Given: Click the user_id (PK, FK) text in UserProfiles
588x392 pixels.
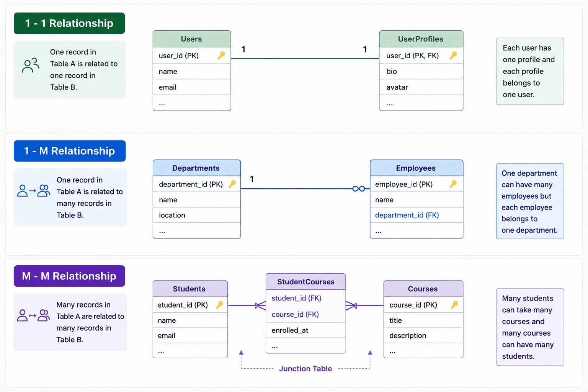Looking at the screenshot, I should 413,56.
